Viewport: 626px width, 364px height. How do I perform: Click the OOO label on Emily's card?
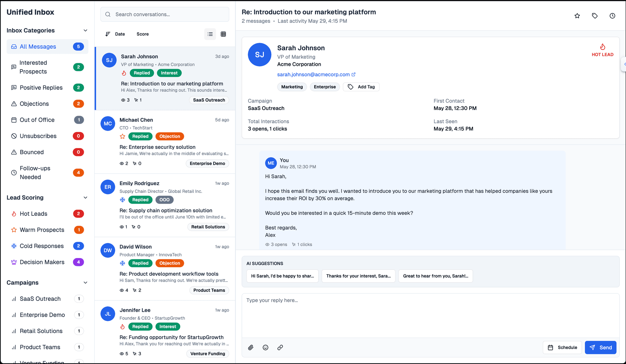tap(164, 200)
